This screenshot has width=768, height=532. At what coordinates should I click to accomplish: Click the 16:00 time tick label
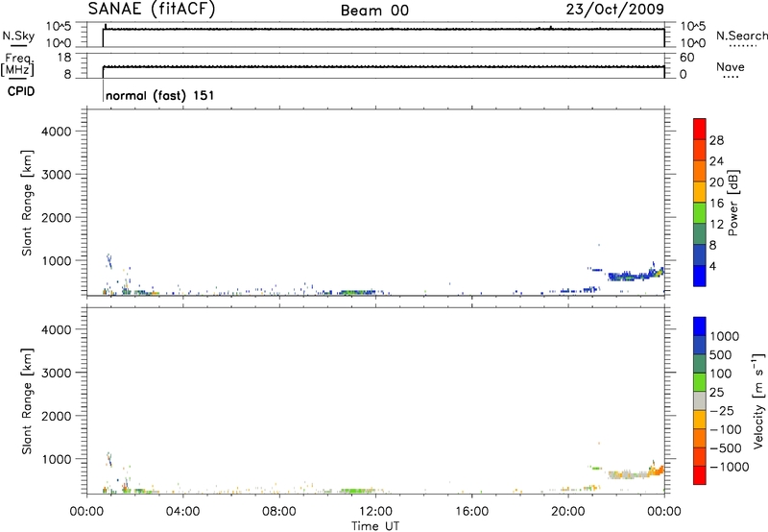point(471,512)
